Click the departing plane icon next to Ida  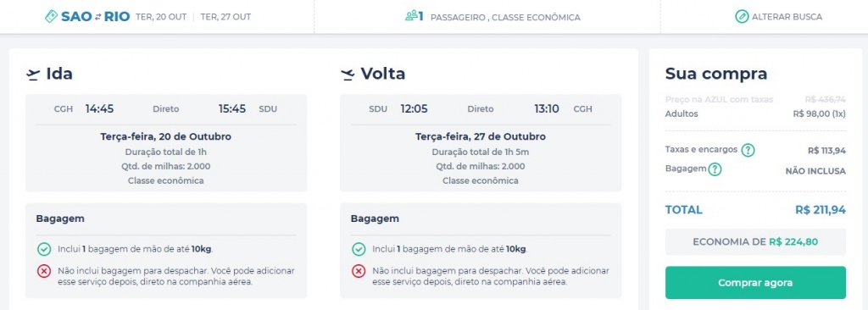click(33, 75)
